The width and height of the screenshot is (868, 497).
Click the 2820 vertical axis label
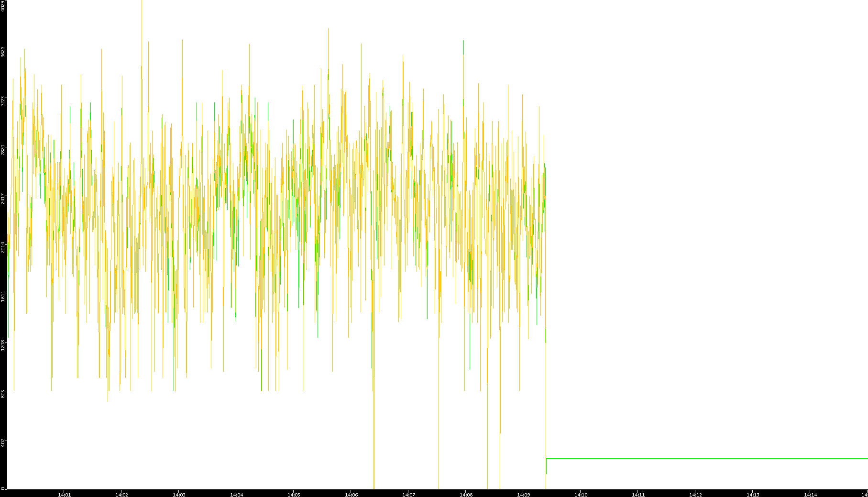3,150
